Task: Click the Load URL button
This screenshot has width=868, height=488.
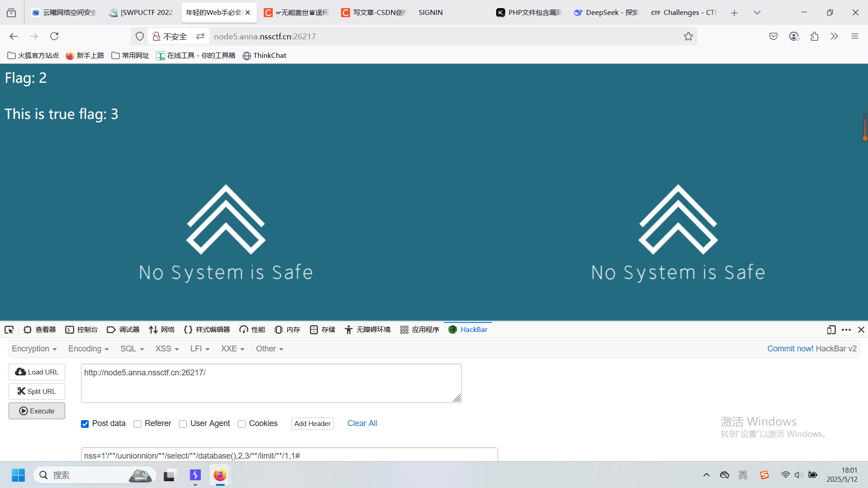Action: click(x=37, y=372)
